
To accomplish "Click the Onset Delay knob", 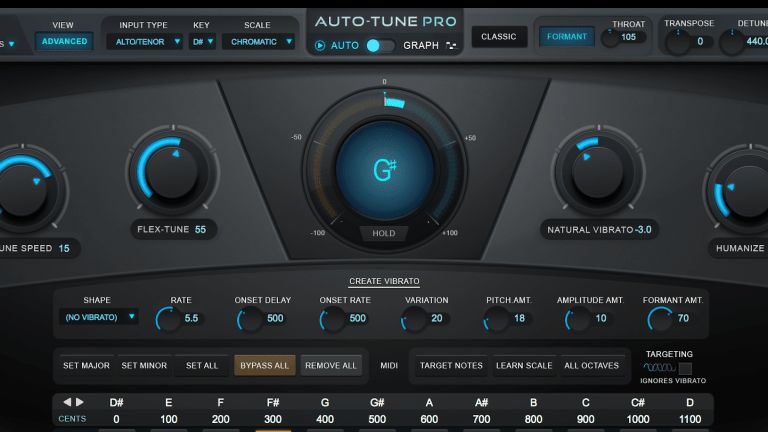I will pos(249,319).
